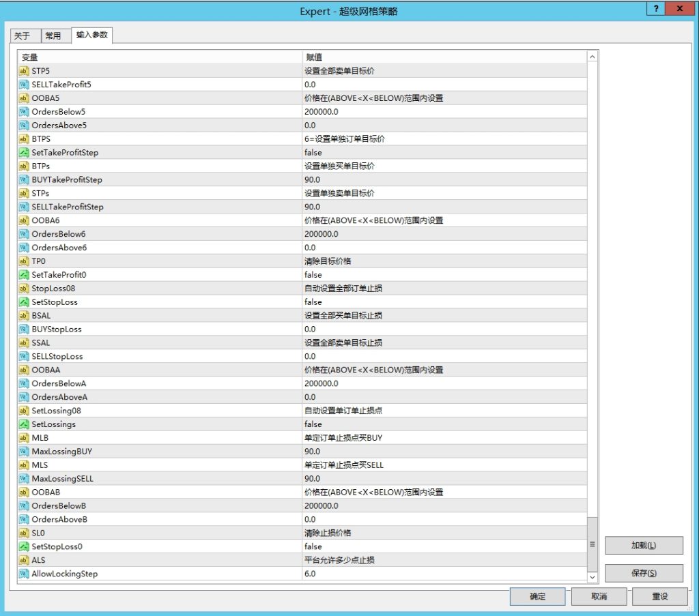Viewport: 699px width, 616px height.
Task: Click the string icon beside STP5
Action: click(24, 71)
